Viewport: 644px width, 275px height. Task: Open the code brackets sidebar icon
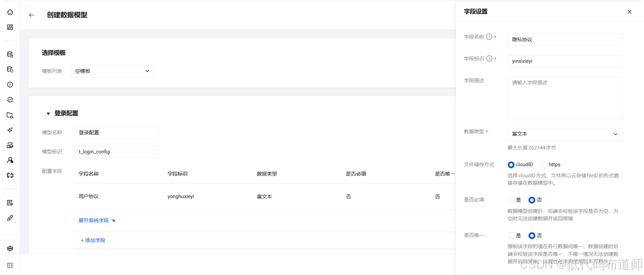click(10, 175)
